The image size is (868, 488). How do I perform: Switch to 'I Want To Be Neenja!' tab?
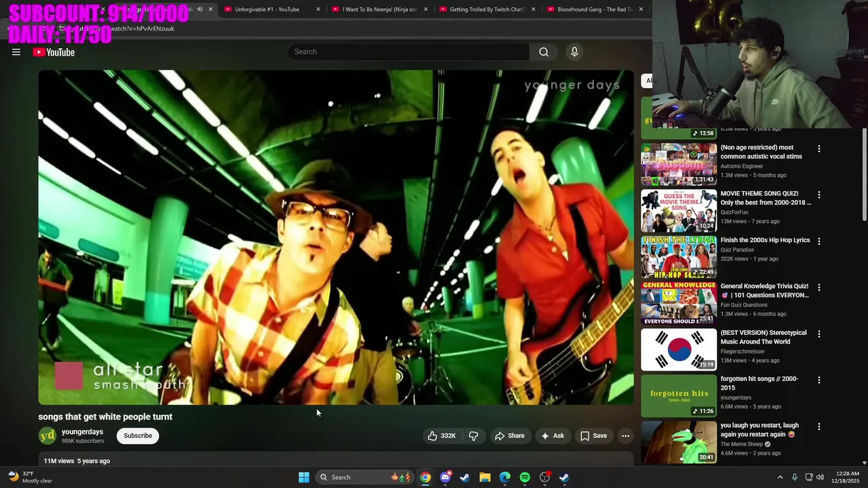(379, 9)
